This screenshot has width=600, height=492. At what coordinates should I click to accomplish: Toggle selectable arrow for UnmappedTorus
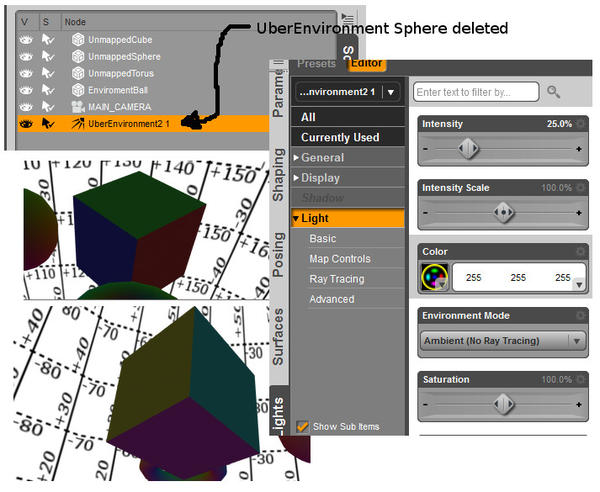(48, 73)
